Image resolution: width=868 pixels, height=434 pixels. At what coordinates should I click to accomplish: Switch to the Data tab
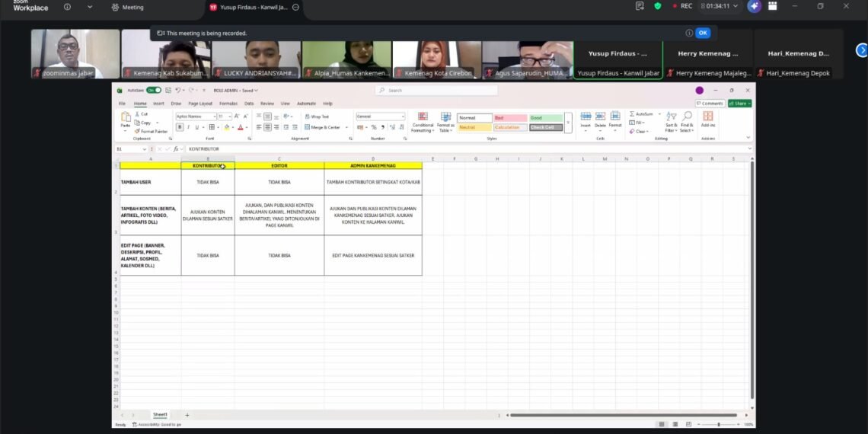coord(249,104)
